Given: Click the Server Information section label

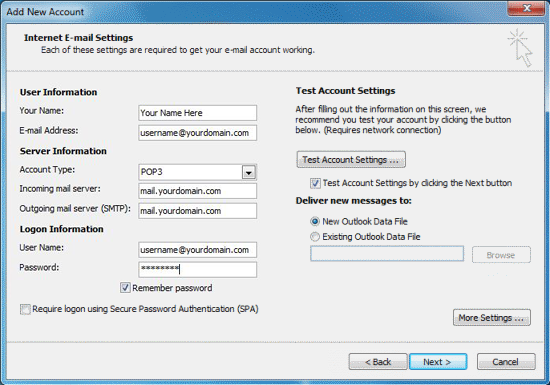Looking at the screenshot, I should click(63, 151).
